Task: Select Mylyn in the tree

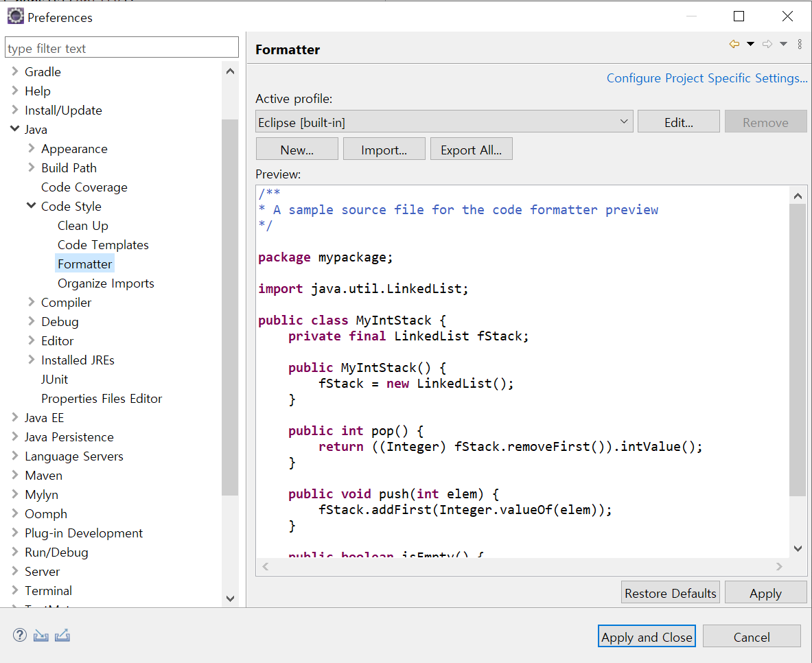Action: point(41,494)
